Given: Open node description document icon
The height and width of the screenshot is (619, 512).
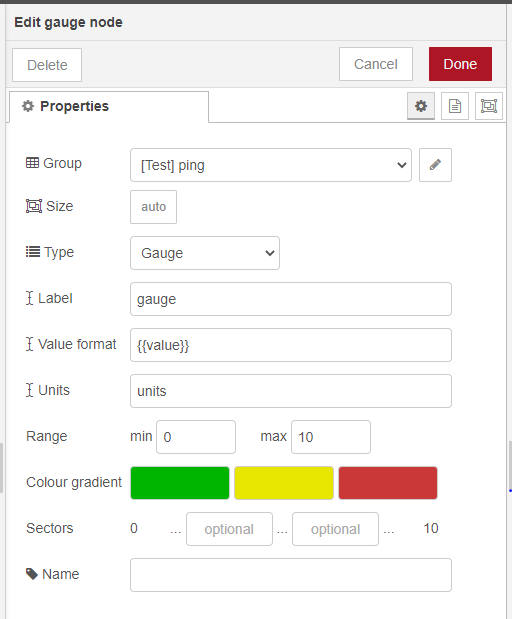Looking at the screenshot, I should coord(455,106).
